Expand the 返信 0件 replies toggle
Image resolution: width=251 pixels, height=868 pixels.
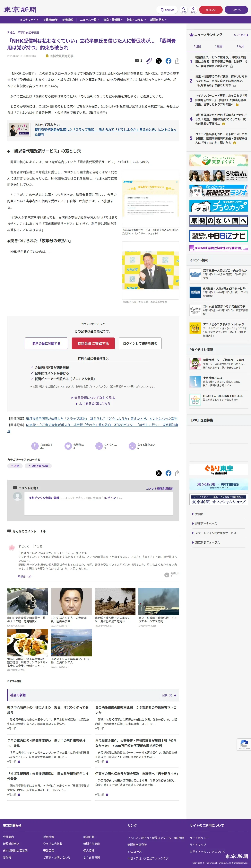point(25,576)
